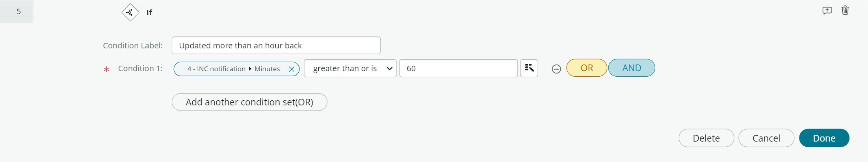Viewport: 868px width, 162px height.
Task: Click the operator dropdown chevron arrow
Action: pyautogui.click(x=390, y=69)
